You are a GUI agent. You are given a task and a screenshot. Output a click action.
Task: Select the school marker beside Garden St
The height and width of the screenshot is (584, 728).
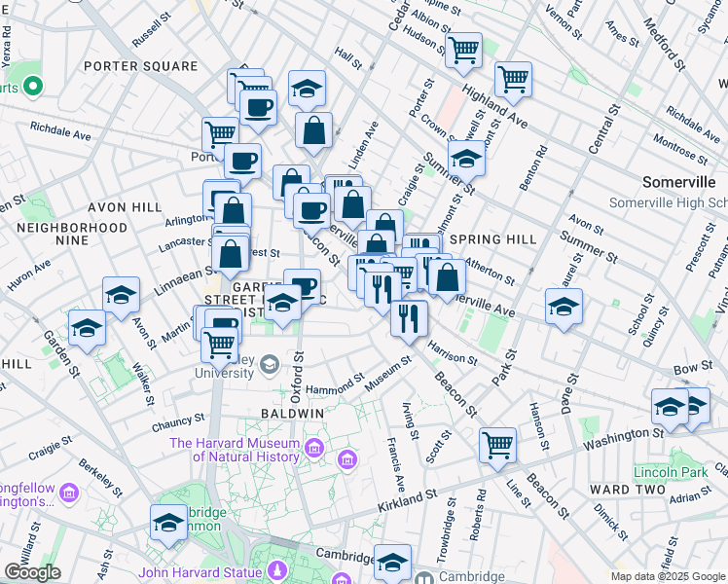(x=87, y=330)
